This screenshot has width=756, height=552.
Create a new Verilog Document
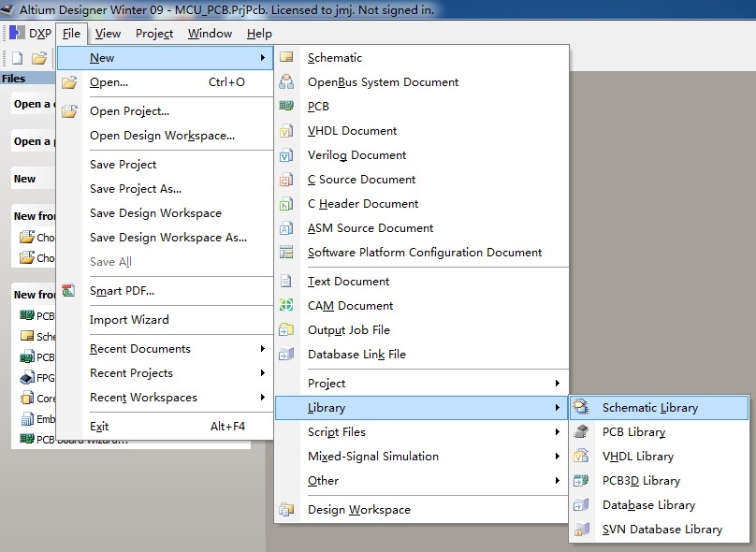[x=422, y=154]
